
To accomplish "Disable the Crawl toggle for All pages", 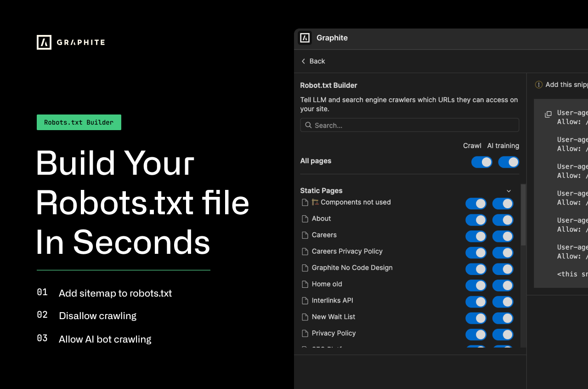I will click(481, 162).
